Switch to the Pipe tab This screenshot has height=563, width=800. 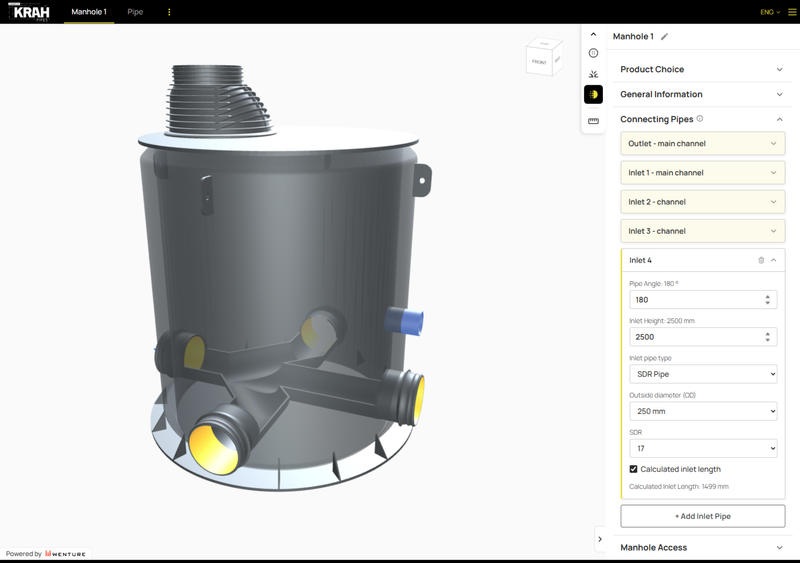click(x=135, y=12)
